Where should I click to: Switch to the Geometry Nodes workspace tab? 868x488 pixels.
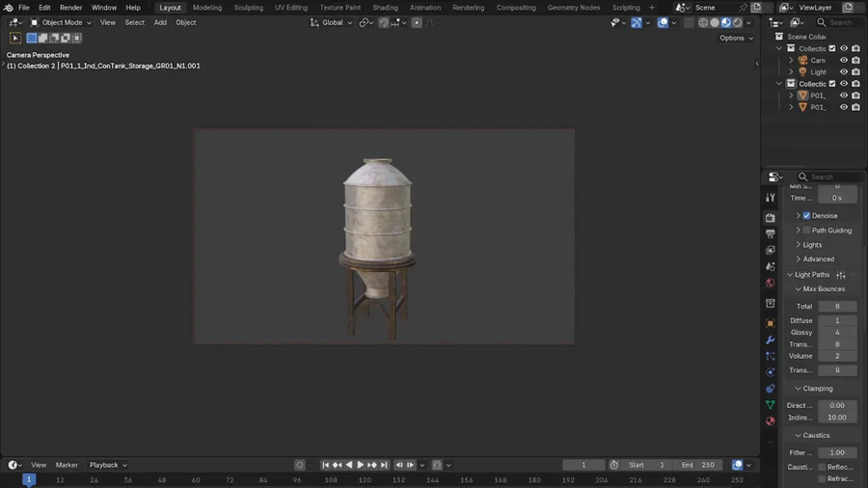coord(574,8)
